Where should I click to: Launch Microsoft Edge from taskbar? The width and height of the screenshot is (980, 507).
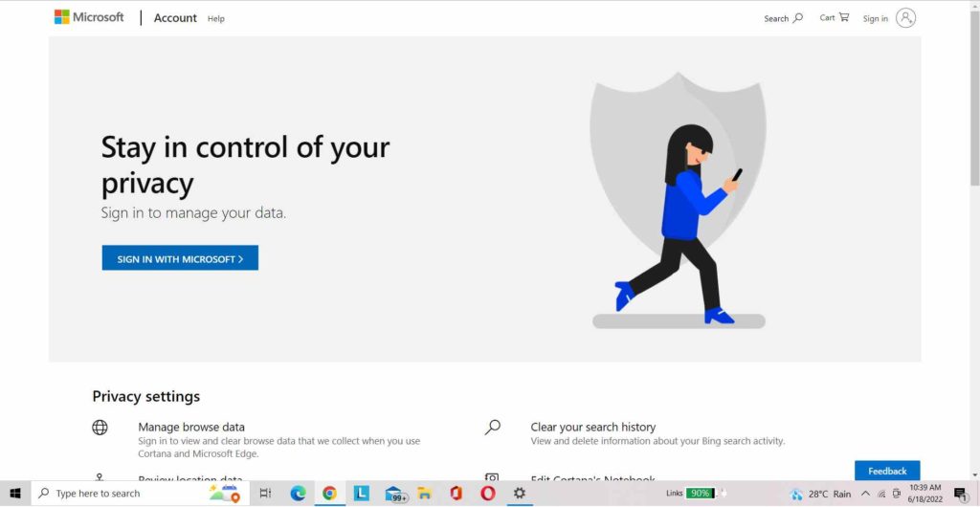coord(299,494)
